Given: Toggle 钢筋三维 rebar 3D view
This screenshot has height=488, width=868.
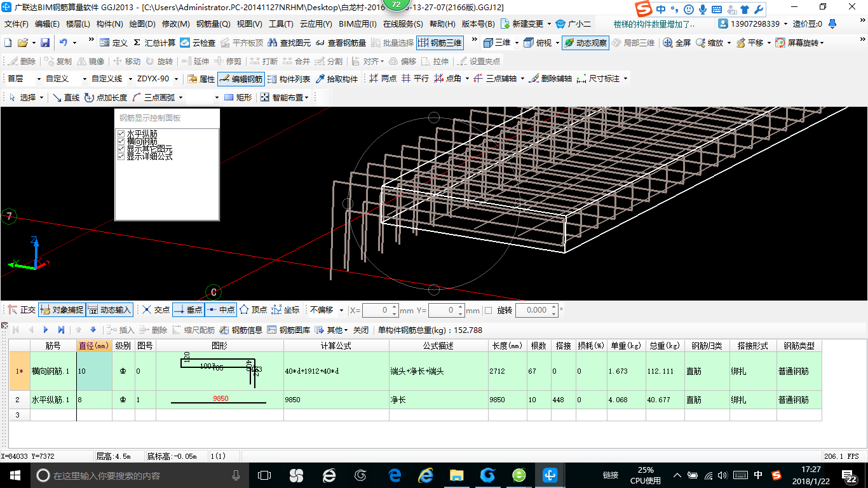Looking at the screenshot, I should click(440, 43).
